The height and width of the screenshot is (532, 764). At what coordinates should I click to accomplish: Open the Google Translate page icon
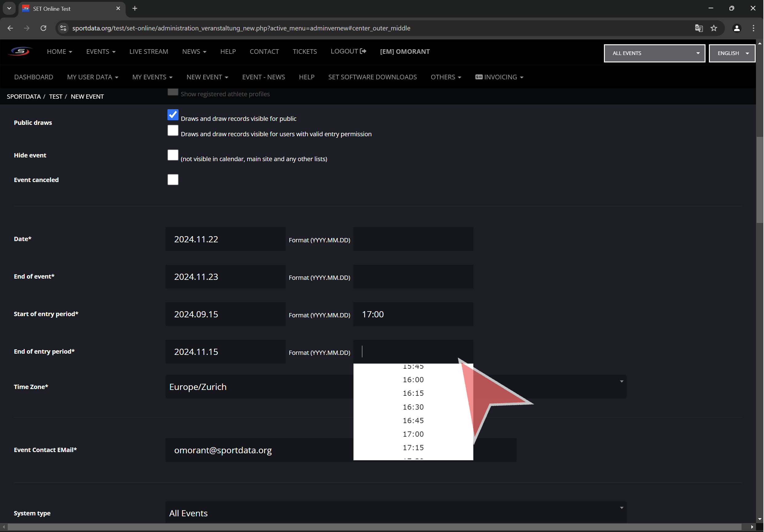698,28
